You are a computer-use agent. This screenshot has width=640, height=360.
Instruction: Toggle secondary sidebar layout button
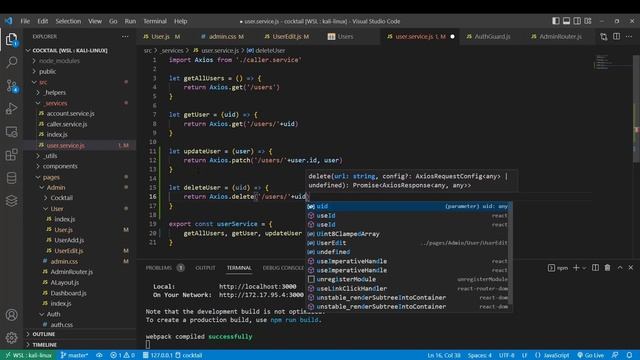577,21
